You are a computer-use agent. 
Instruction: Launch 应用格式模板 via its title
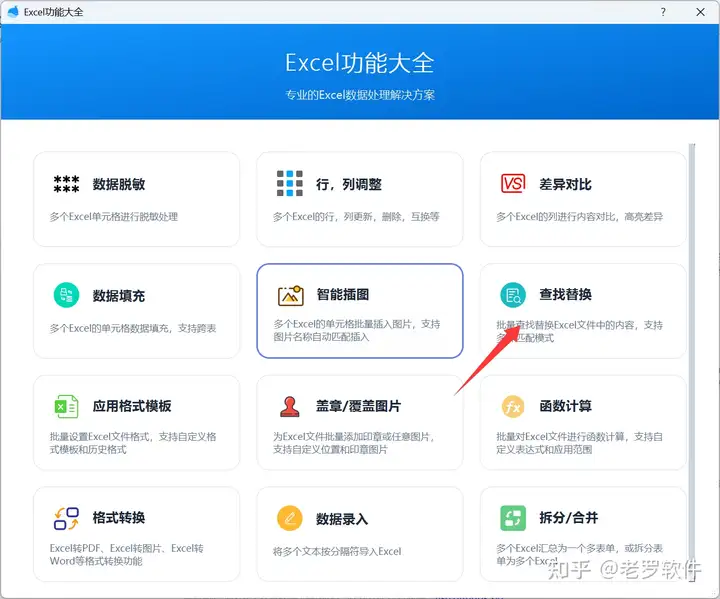tap(132, 406)
